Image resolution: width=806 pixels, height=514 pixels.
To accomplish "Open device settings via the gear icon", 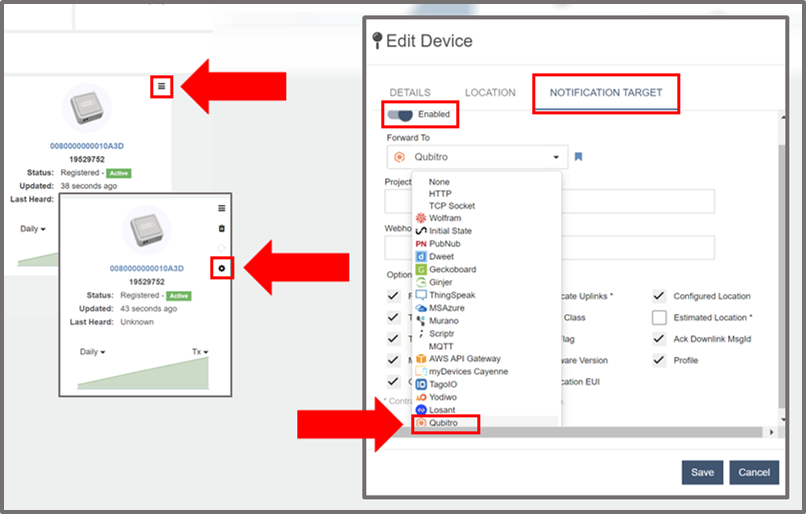I will click(x=222, y=268).
